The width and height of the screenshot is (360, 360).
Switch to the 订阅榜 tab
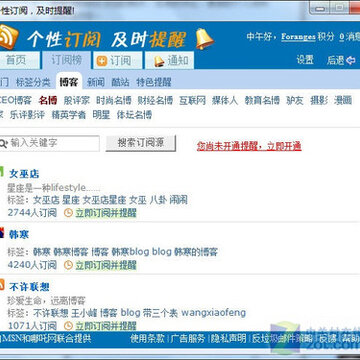66,60
